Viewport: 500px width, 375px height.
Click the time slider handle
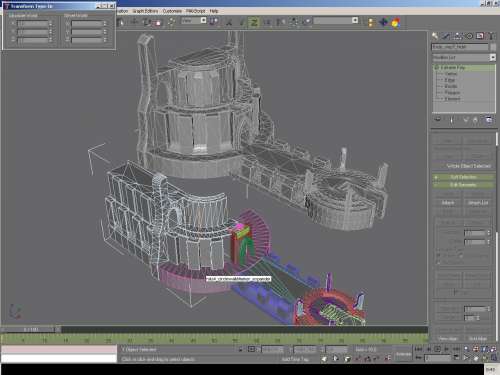click(x=31, y=329)
